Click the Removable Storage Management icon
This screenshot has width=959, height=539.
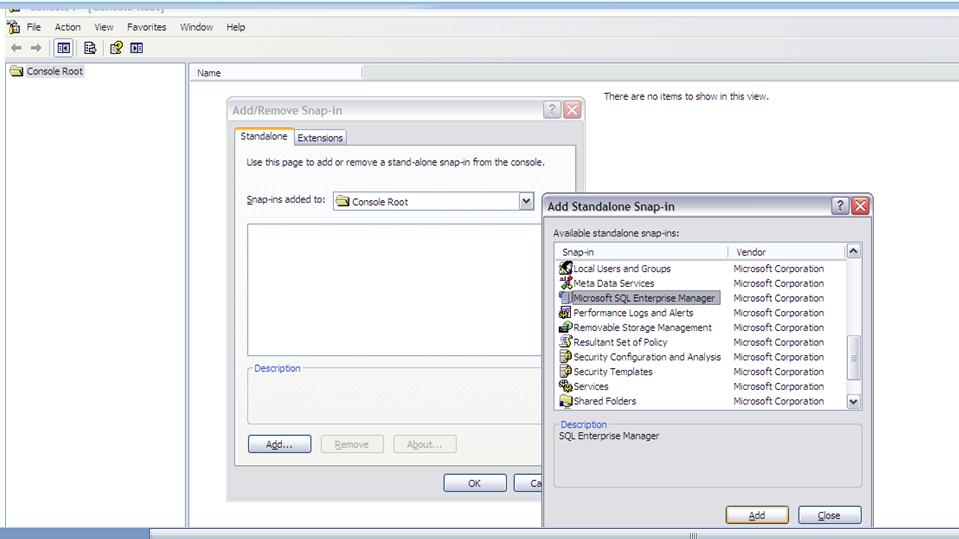click(566, 327)
